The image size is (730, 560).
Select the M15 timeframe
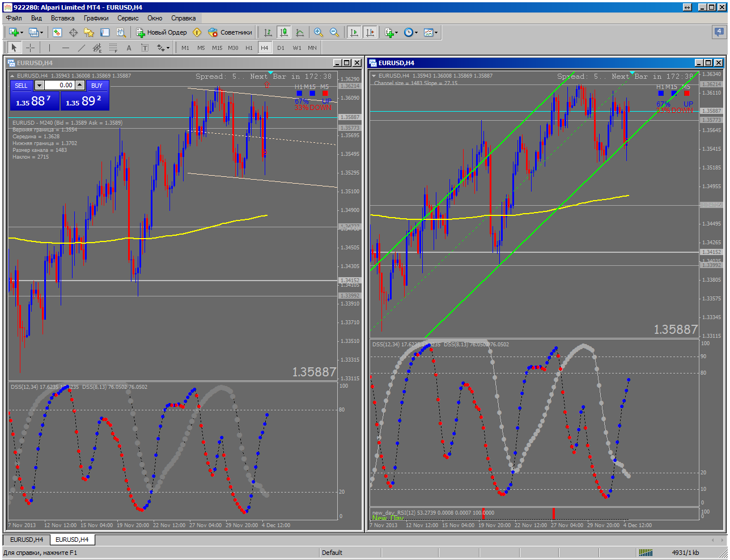point(217,48)
